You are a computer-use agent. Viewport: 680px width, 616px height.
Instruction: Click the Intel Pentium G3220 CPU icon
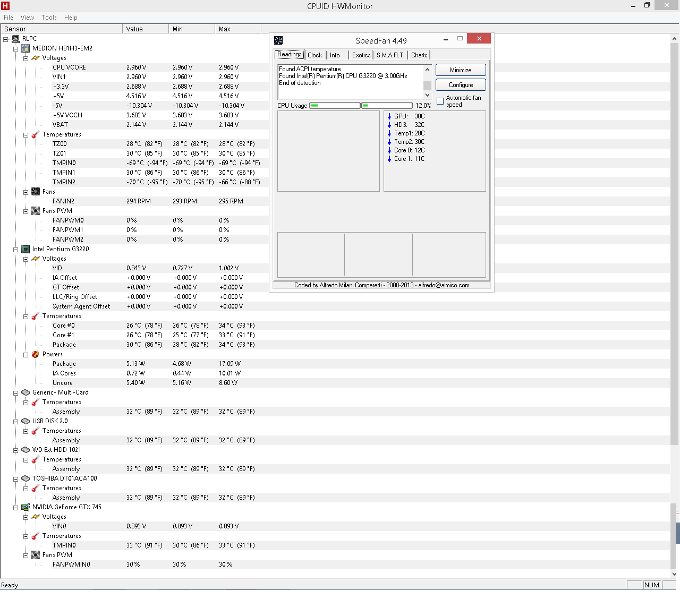[x=25, y=249]
